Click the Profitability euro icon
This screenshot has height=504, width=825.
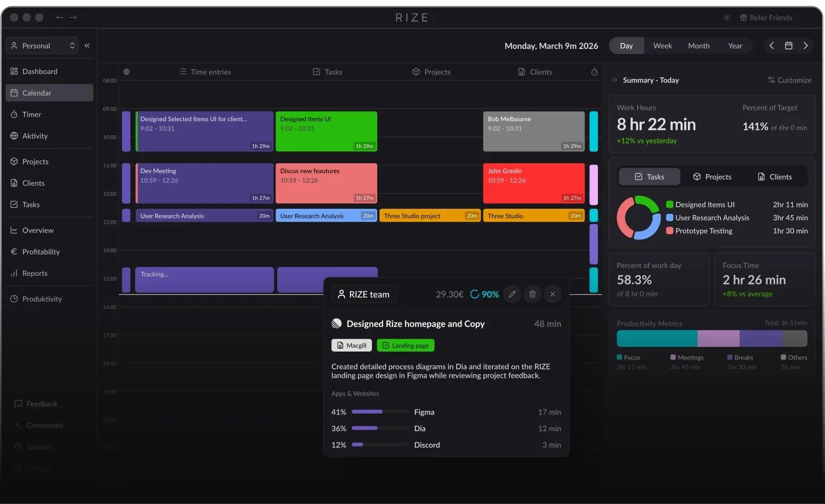coord(14,252)
